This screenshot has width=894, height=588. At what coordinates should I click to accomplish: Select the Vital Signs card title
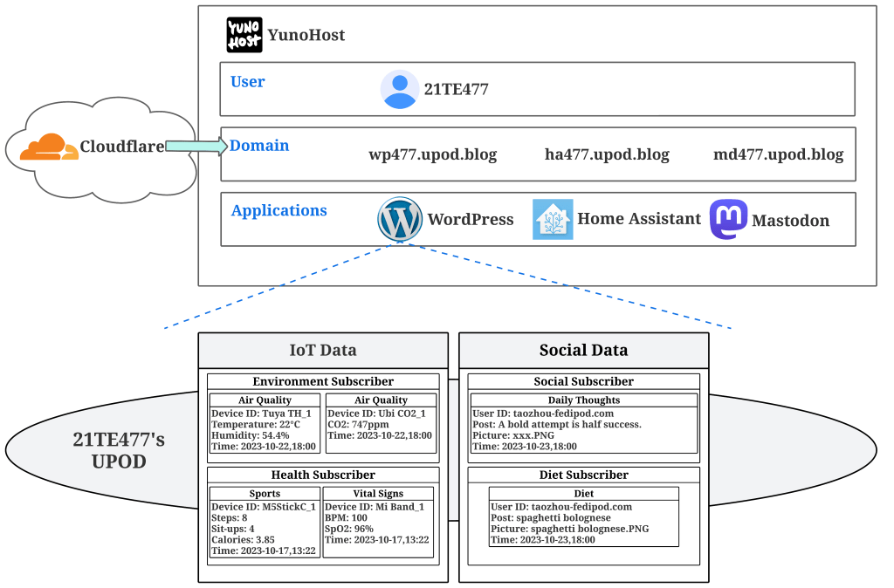click(x=378, y=494)
